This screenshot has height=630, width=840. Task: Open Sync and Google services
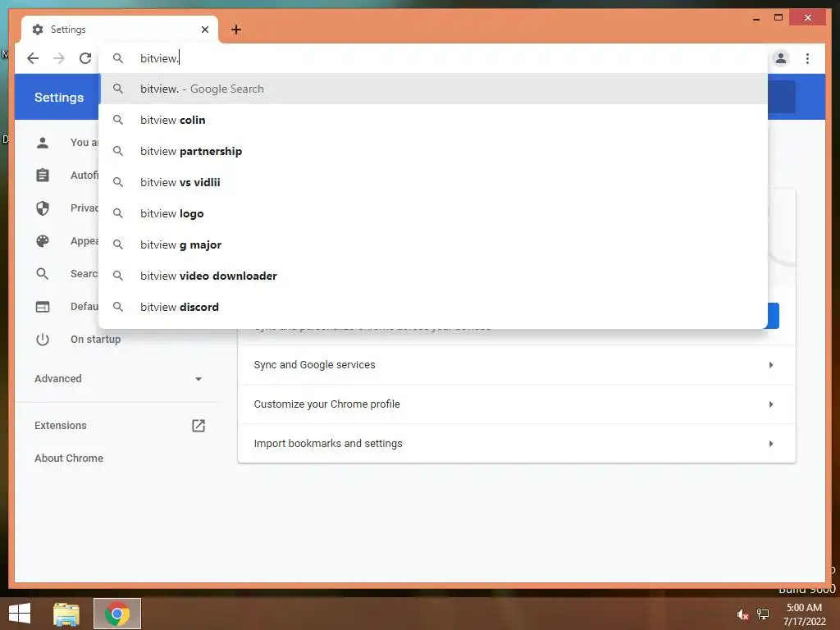517,365
